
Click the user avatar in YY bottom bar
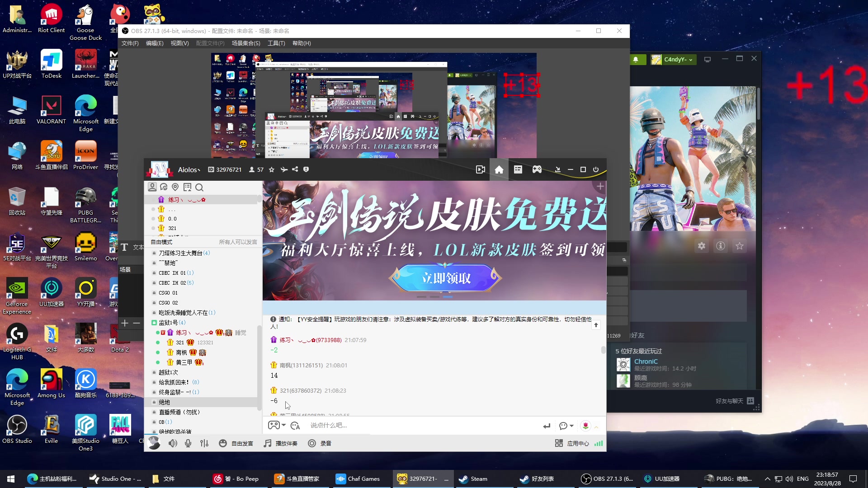[154, 443]
